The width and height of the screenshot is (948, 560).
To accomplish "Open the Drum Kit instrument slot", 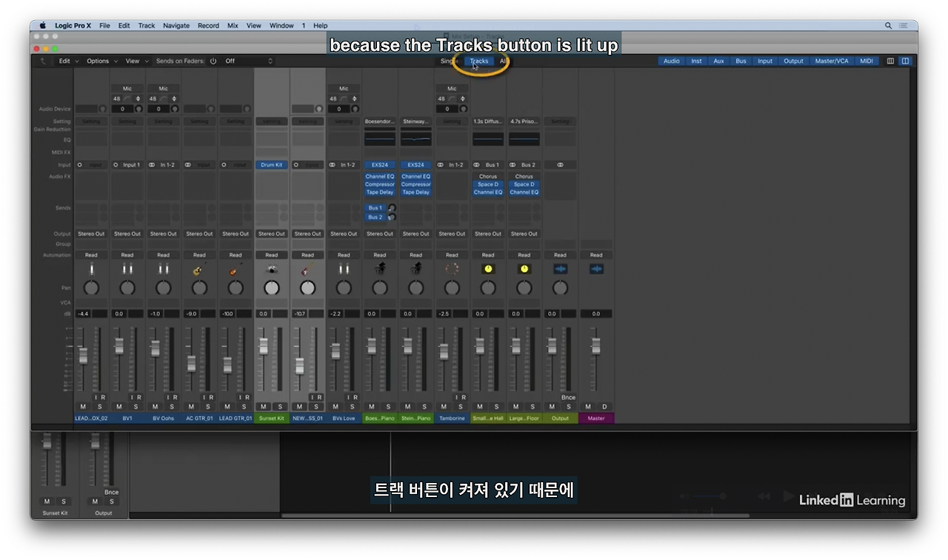I will click(x=272, y=165).
